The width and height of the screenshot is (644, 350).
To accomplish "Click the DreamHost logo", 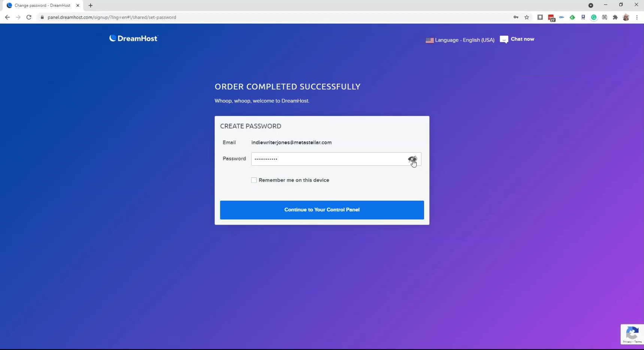I will 133,38.
